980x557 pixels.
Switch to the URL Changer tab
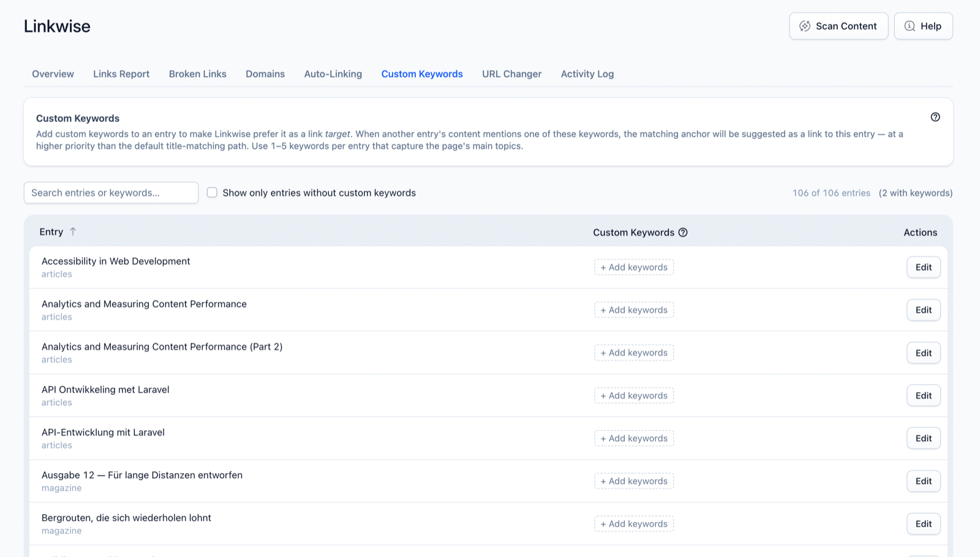[511, 74]
